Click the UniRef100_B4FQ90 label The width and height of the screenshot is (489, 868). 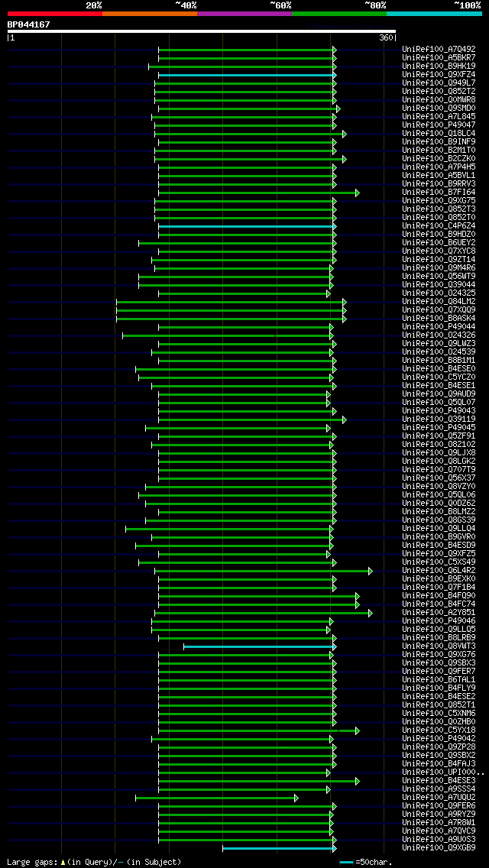click(x=439, y=596)
